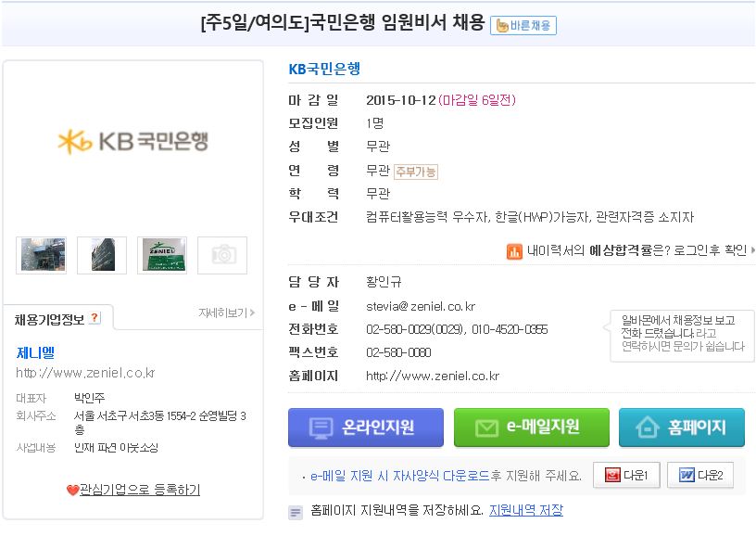Open the KB국민은행 heading link
The image size is (756, 536).
click(x=324, y=69)
